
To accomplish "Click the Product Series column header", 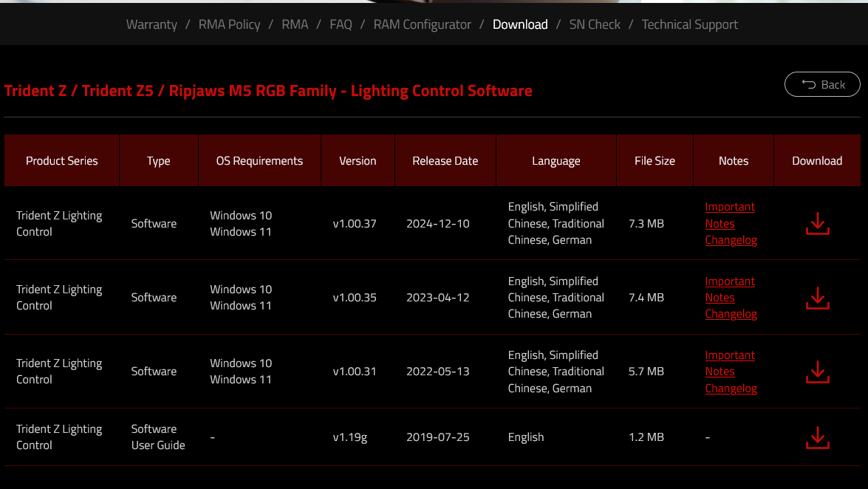I will (x=61, y=160).
